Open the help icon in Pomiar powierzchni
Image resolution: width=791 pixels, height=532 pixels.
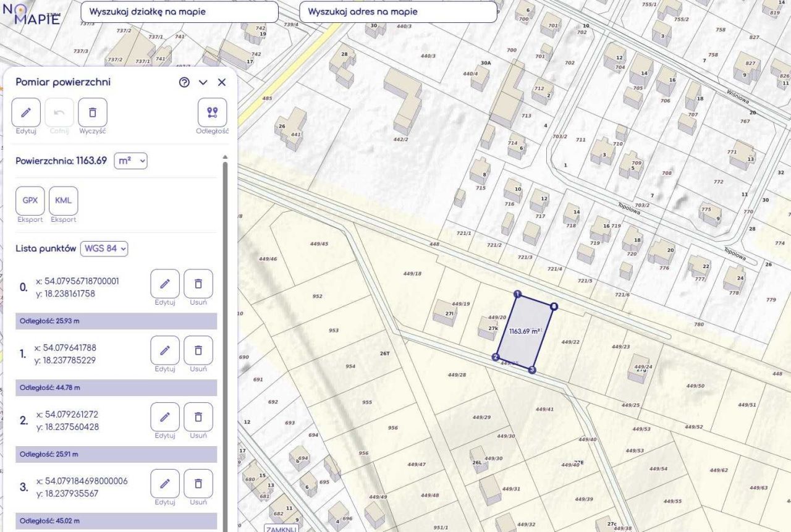pos(184,82)
